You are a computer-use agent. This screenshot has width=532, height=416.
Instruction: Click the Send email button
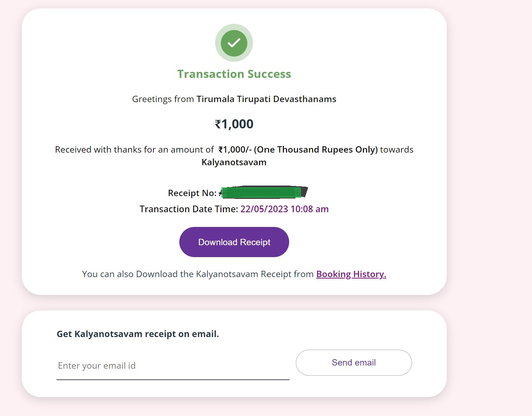click(x=354, y=363)
